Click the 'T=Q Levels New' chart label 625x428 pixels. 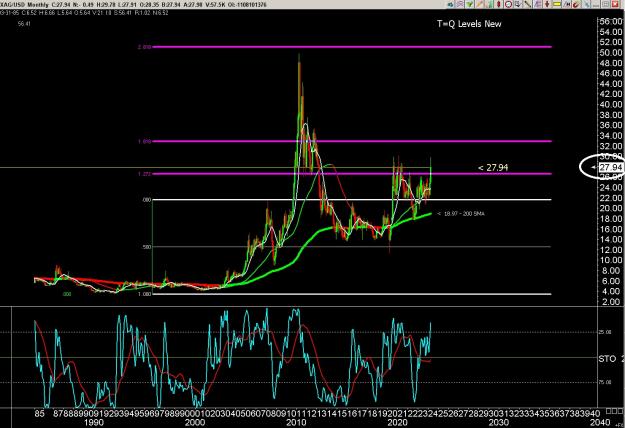469,24
